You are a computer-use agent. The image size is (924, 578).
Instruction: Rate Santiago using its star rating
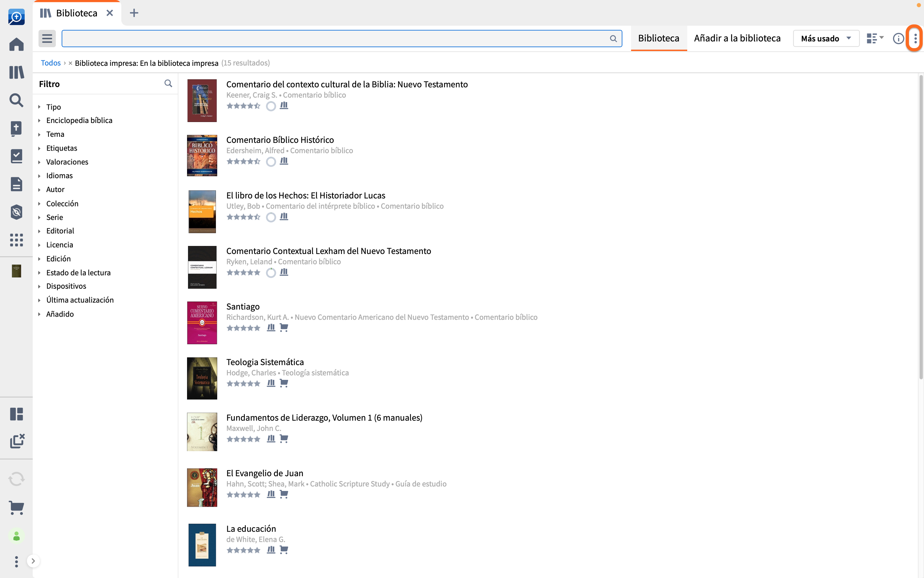(x=243, y=328)
